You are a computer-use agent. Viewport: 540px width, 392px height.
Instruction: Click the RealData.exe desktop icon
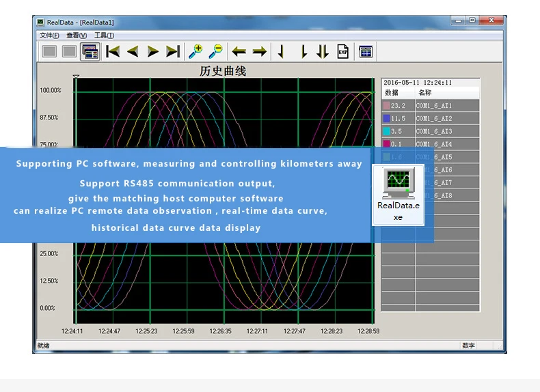(398, 195)
